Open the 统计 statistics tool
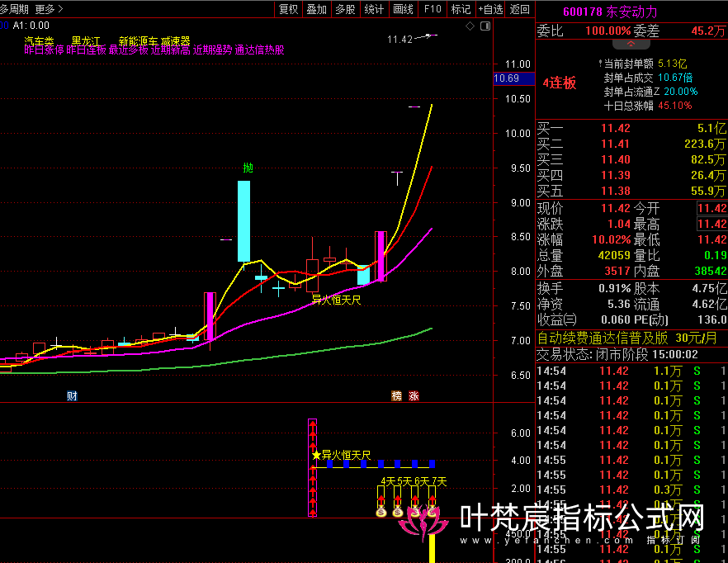The height and width of the screenshot is (563, 728). point(374,9)
